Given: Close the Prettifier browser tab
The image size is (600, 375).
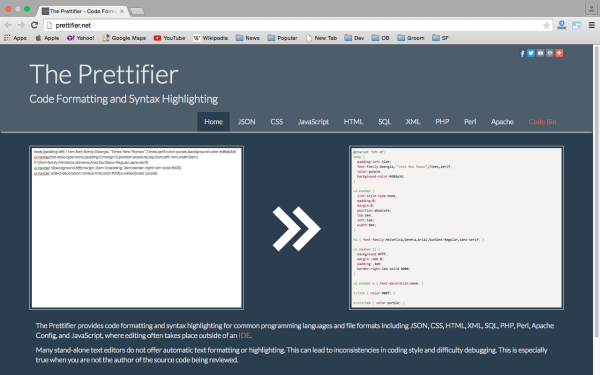Looking at the screenshot, I should click(x=122, y=11).
